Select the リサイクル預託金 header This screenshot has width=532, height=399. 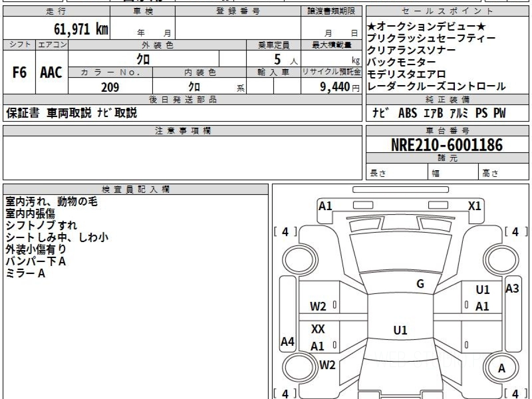[331, 72]
